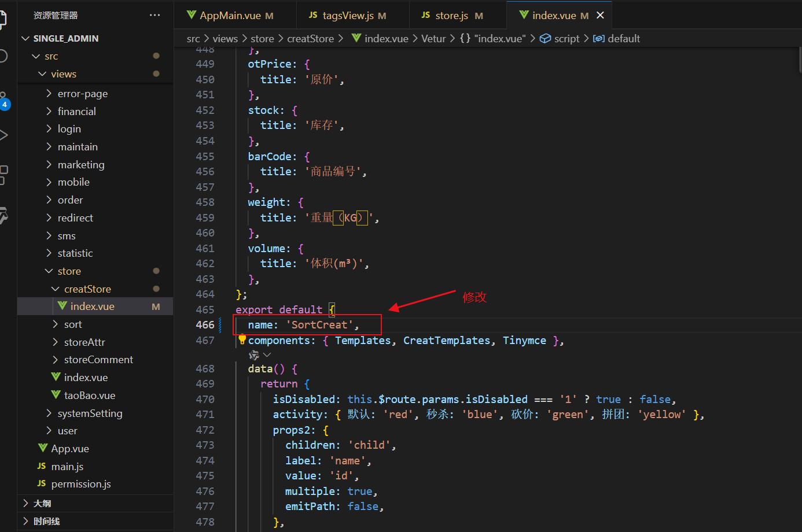Open App.vue file
The width and height of the screenshot is (802, 532).
pyautogui.click(x=95, y=448)
